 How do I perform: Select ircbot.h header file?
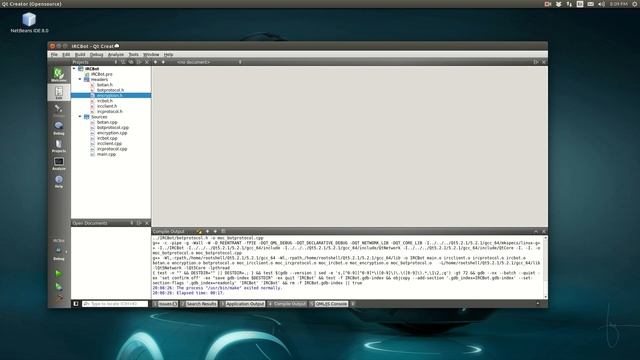point(105,100)
